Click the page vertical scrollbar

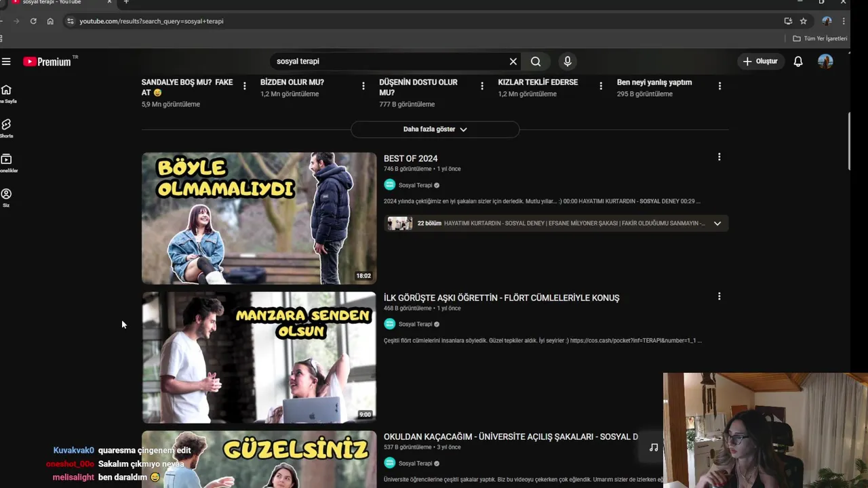coord(850,141)
